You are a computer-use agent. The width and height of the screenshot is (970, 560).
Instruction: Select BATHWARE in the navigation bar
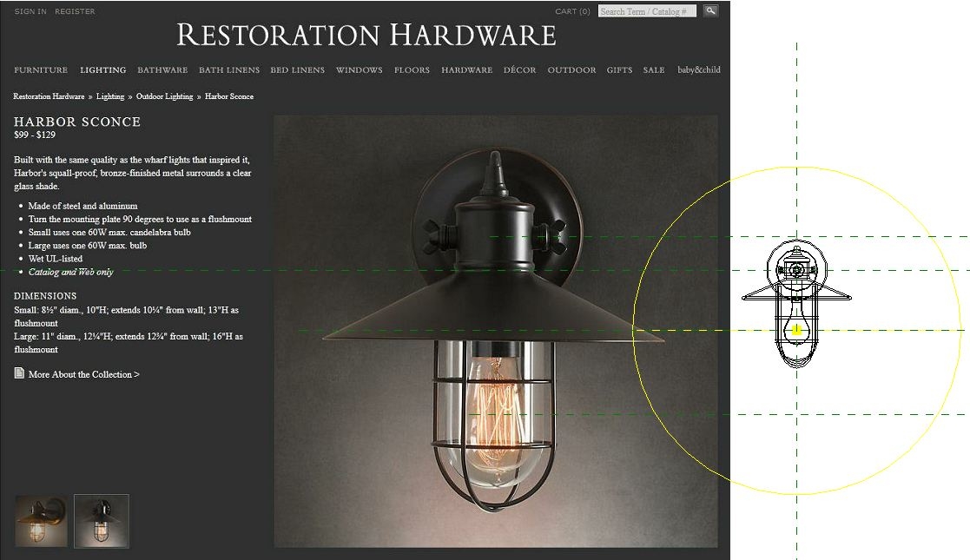[162, 69]
